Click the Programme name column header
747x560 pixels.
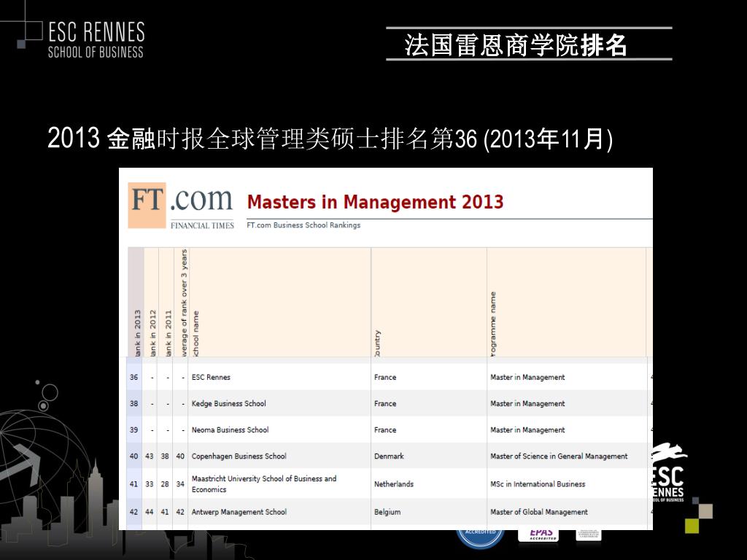coord(492,324)
